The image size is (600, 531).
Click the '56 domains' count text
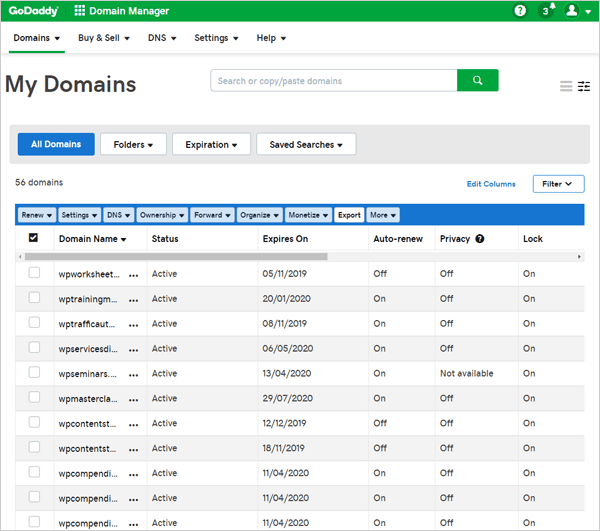39,182
